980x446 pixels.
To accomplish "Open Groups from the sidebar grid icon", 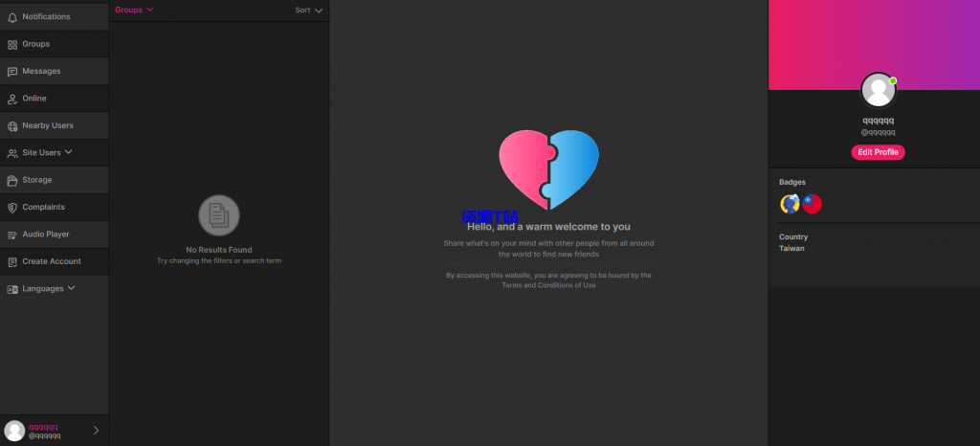I will click(x=12, y=44).
